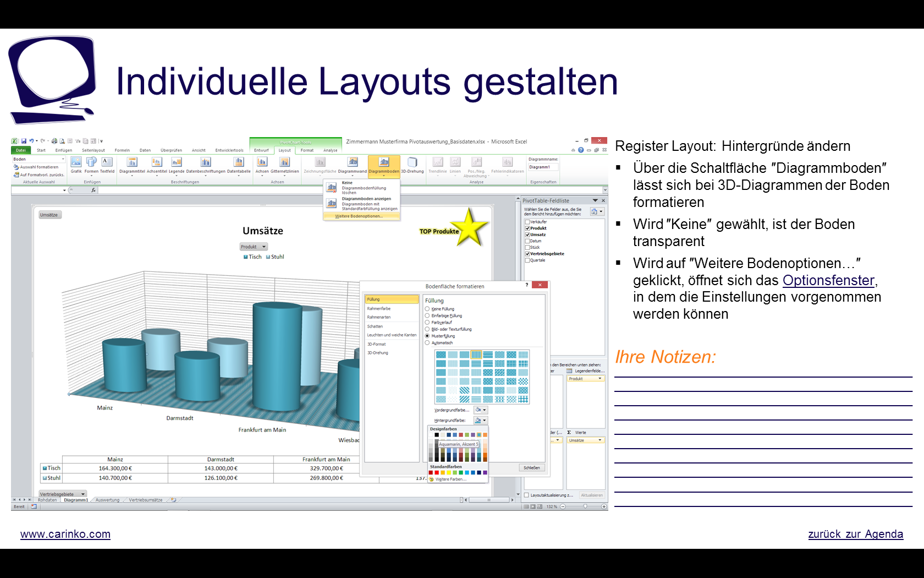This screenshot has height=578, width=924.
Task: Open the PivotTable-Feldliste panel options arrow
Action: pyautogui.click(x=595, y=200)
